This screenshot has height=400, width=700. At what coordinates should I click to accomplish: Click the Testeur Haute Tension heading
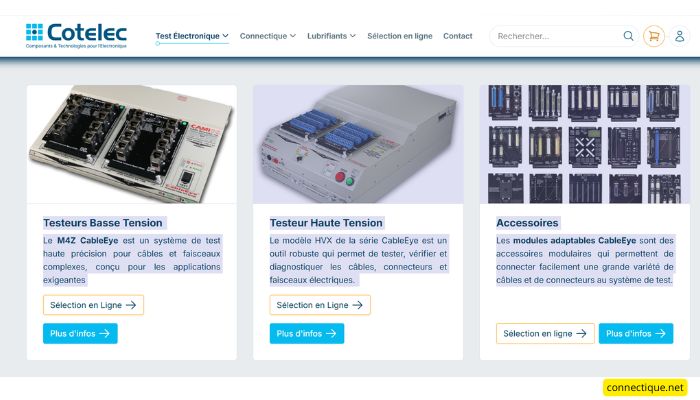pos(326,223)
